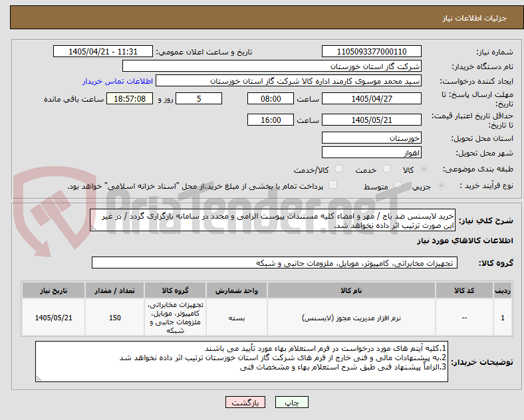The width and height of the screenshot is (524, 420).
Task: Click the شرح کلی نیاز description textarea
Action: click(273, 221)
